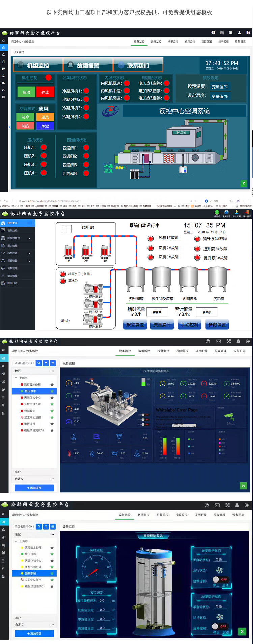
Task: Toggle favorite star for 医疗废水处理 in water-supply panel
Action: (52, 385)
